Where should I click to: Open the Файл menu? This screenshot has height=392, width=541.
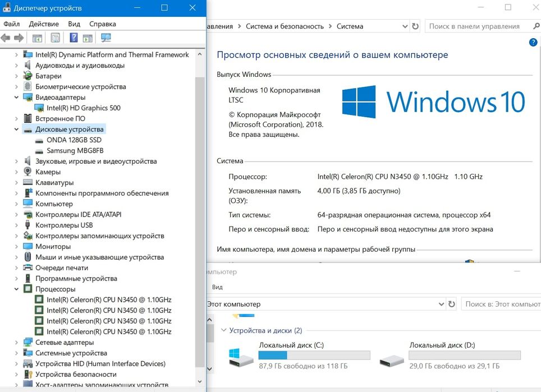(12, 24)
